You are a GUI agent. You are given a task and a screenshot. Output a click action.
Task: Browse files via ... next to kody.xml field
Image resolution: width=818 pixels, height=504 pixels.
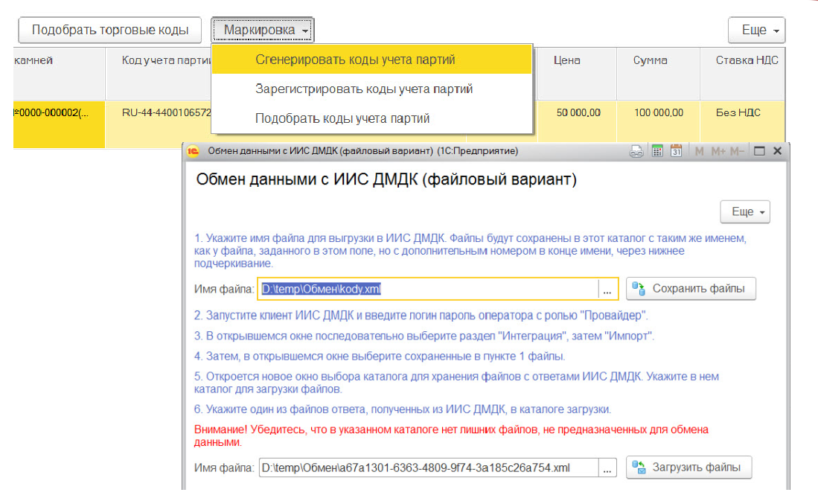608,289
